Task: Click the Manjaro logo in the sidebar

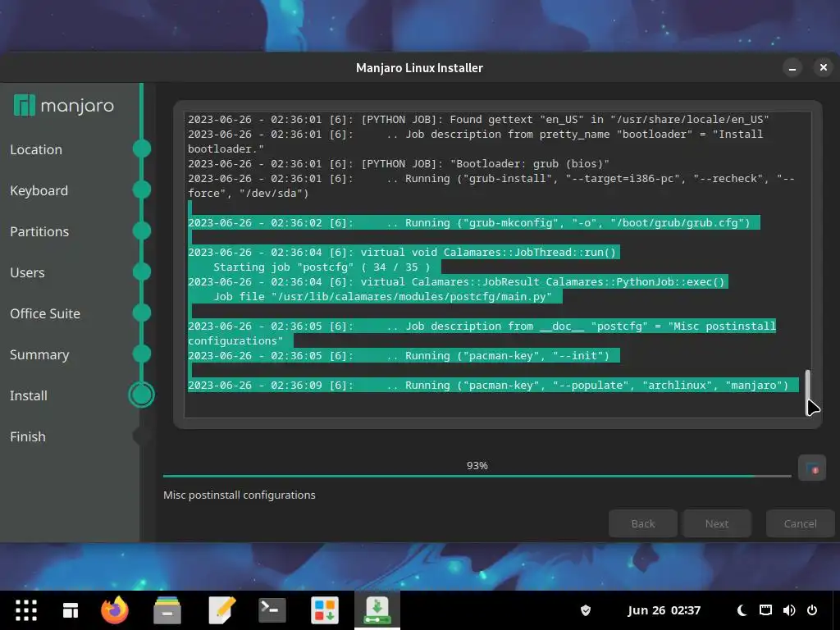Action: click(63, 106)
